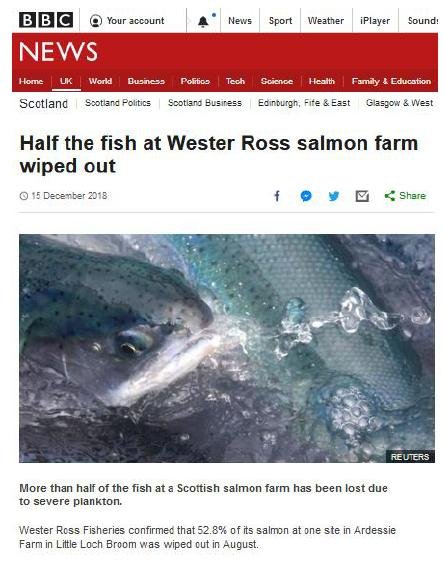Share via Messenger icon
This screenshot has width=444, height=563.
[x=306, y=196]
